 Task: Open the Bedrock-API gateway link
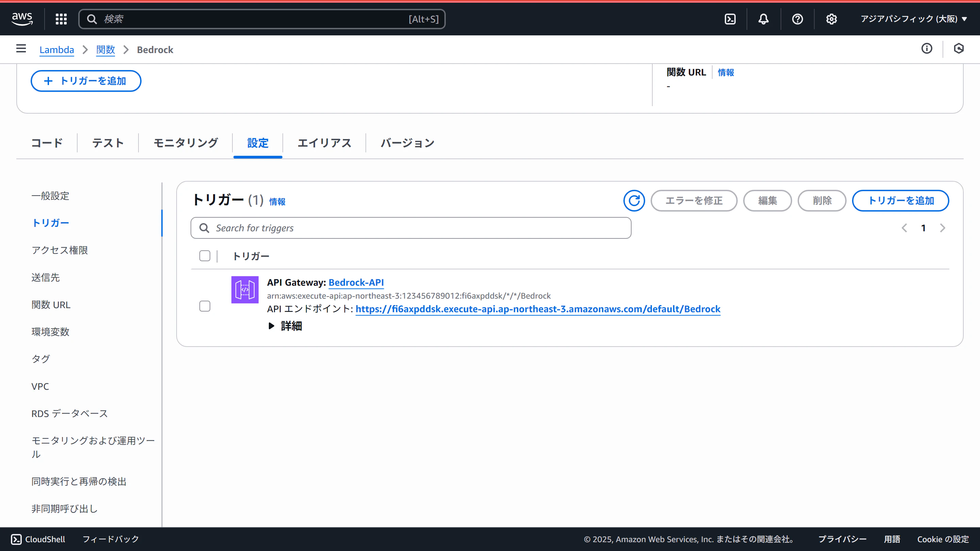[x=356, y=283]
